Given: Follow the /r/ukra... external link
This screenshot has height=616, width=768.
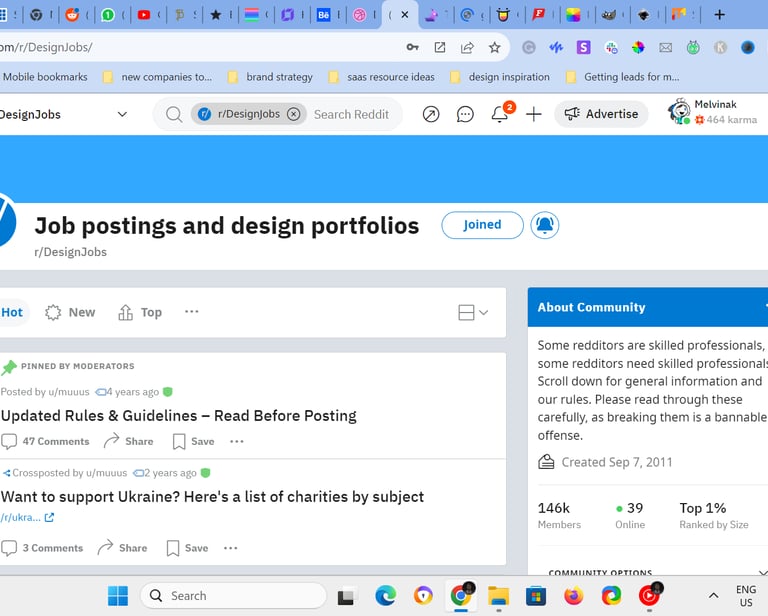Looking at the screenshot, I should coord(27,518).
